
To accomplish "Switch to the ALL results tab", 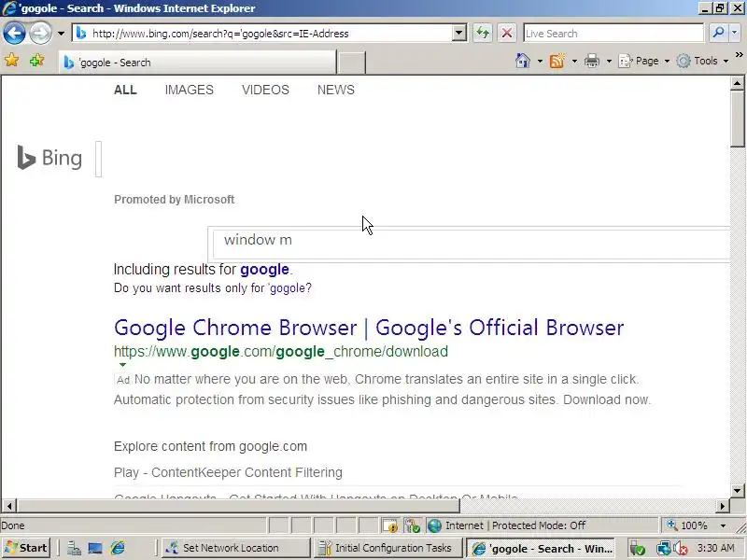I will [125, 90].
